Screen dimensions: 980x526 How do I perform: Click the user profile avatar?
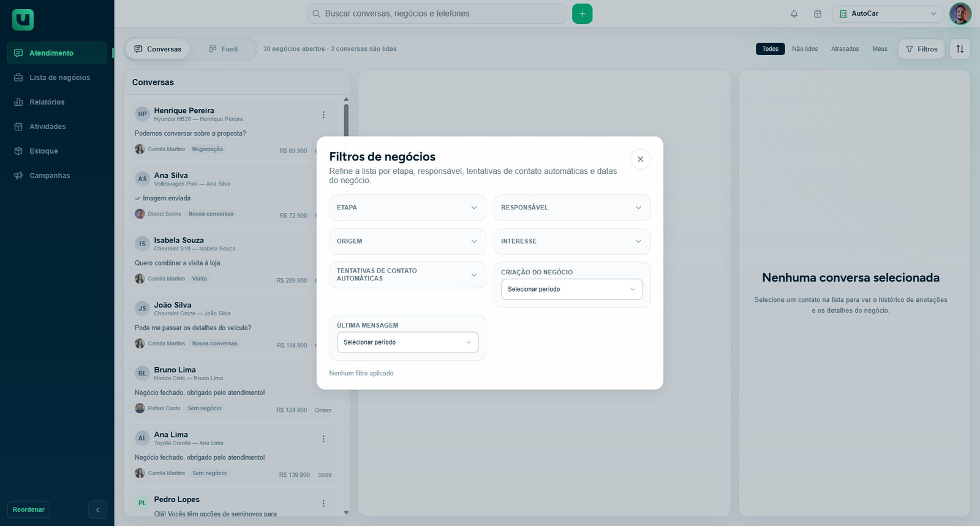point(960,13)
